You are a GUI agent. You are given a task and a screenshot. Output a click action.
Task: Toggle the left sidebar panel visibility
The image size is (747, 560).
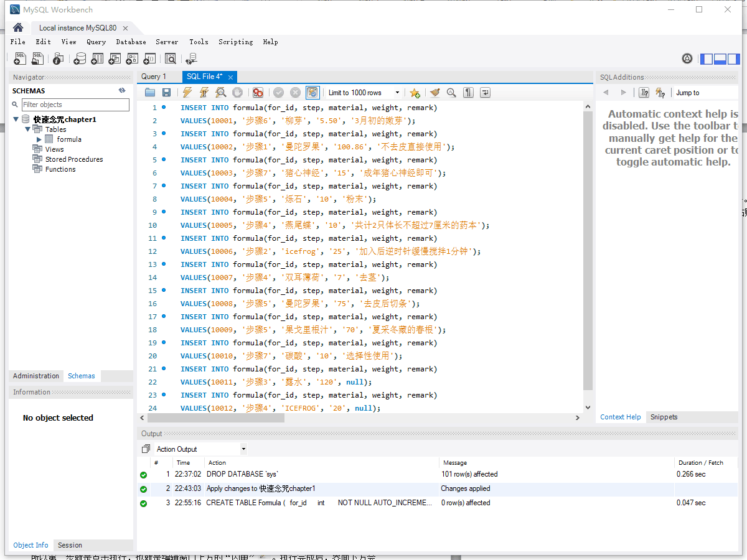tap(707, 59)
